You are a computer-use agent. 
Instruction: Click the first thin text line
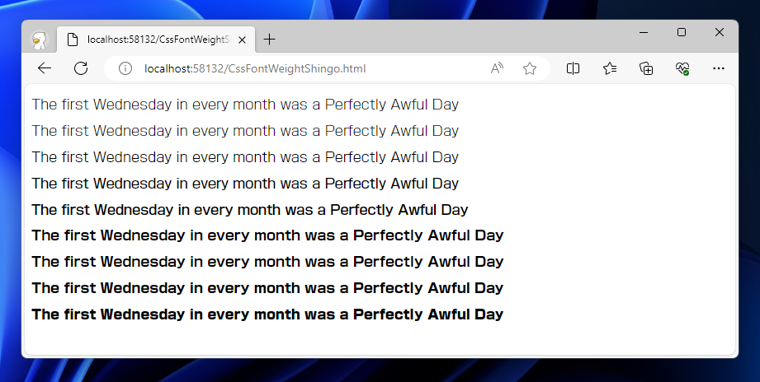point(245,105)
